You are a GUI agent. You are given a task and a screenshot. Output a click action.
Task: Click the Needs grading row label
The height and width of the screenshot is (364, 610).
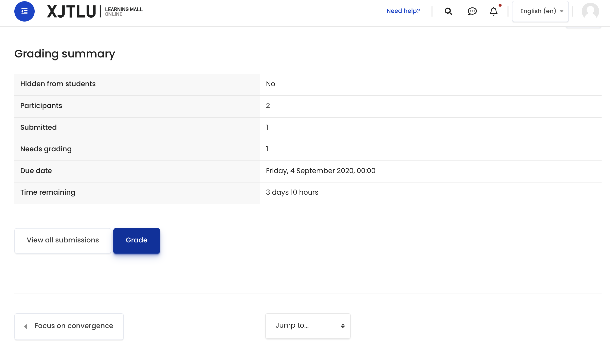[46, 149]
